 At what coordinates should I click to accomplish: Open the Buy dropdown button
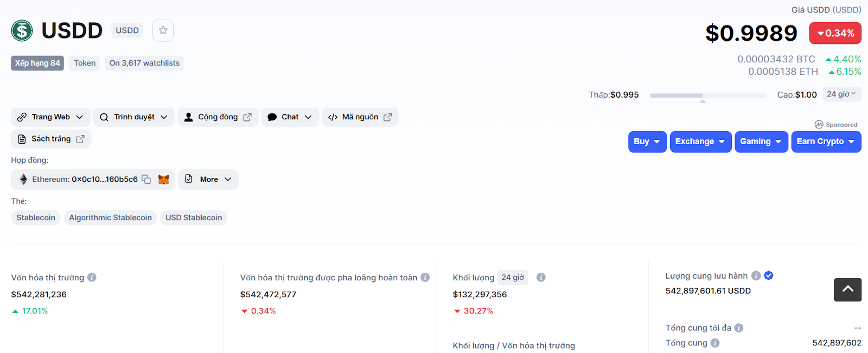tap(647, 142)
